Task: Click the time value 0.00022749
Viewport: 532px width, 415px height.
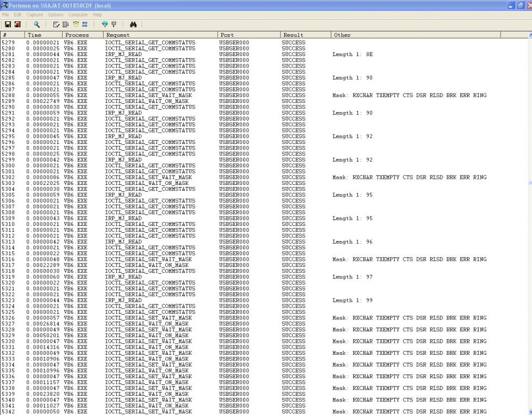Action: point(43,101)
